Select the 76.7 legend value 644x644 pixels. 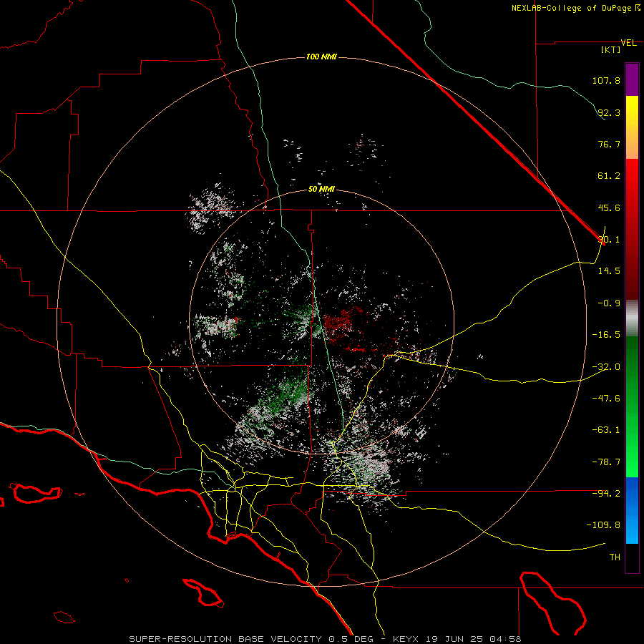(x=609, y=144)
